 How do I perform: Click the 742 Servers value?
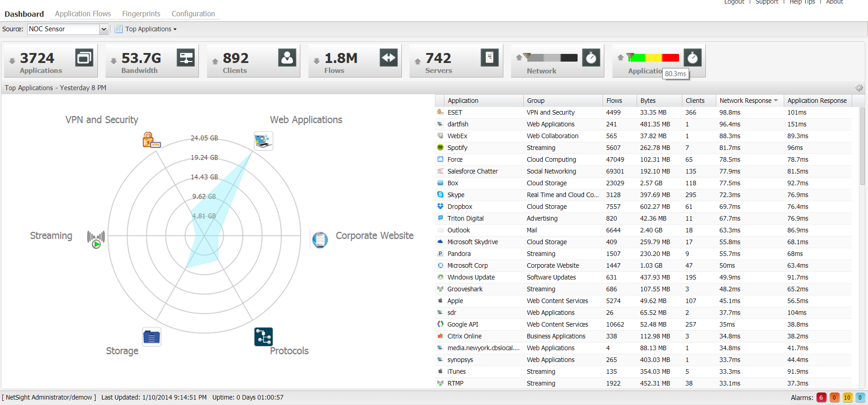coord(438,58)
